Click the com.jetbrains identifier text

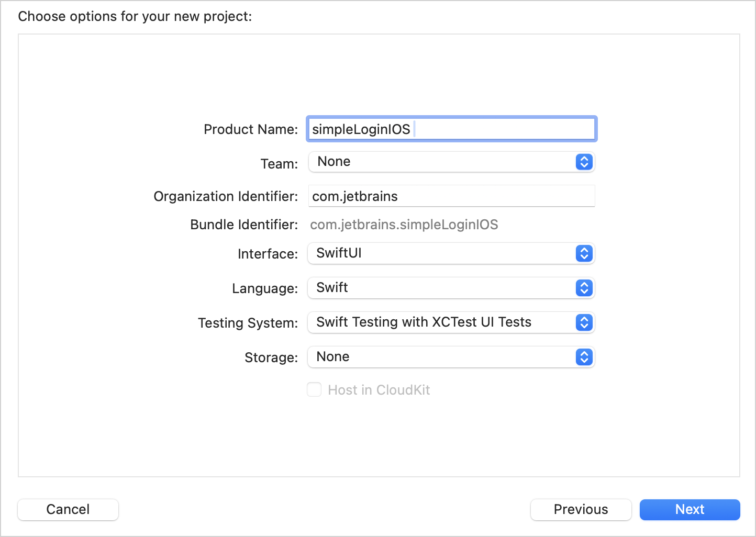(x=354, y=196)
